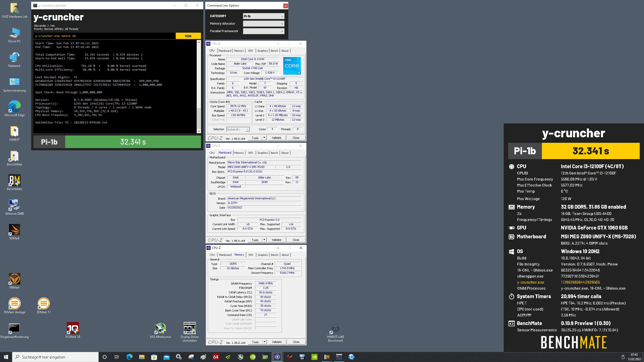Open the HWBOT desktop folder
Screen dimensions: 644x362
click(14, 134)
